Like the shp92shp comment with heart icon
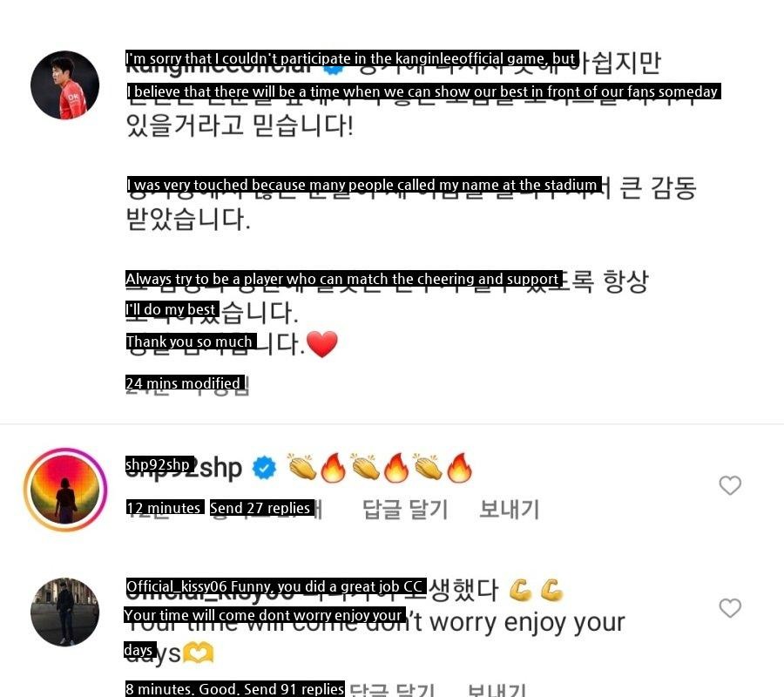The width and height of the screenshot is (784, 697). 730,485
